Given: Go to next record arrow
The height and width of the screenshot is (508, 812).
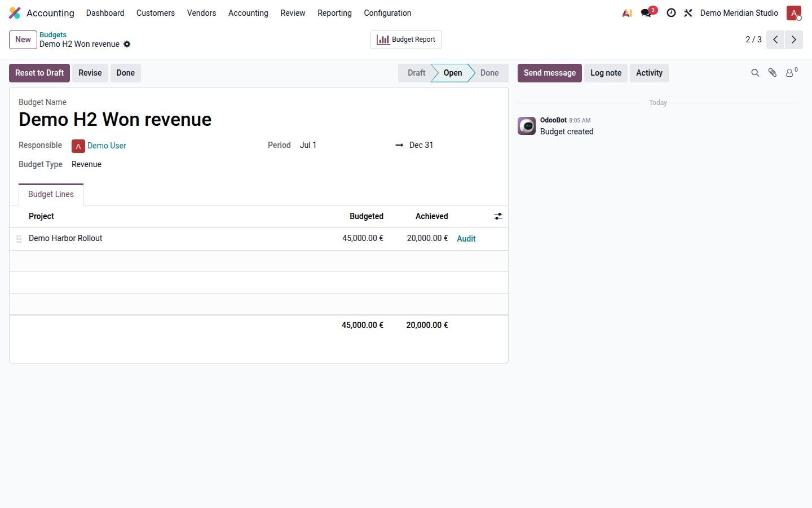Looking at the screenshot, I should [x=794, y=40].
